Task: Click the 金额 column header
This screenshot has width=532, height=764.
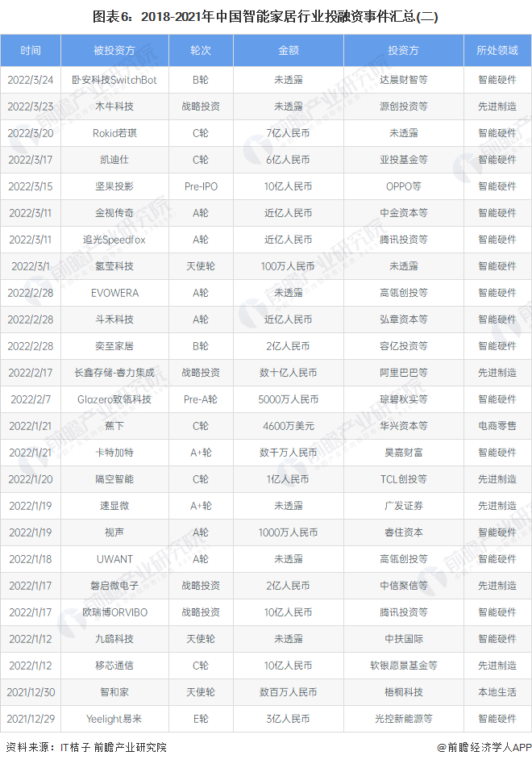Action: click(x=289, y=50)
